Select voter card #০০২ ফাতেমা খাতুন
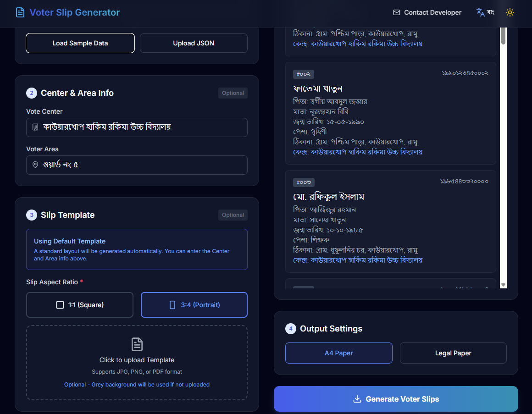 pyautogui.click(x=390, y=113)
